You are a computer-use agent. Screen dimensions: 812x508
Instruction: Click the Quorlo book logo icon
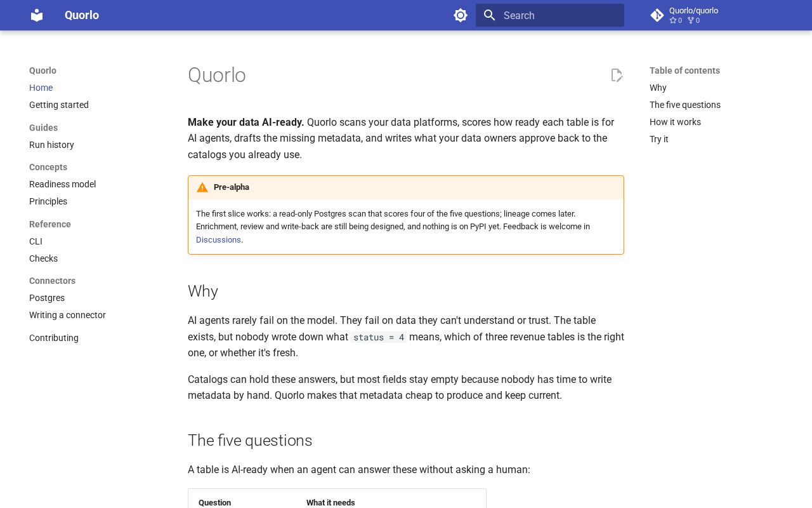37,15
